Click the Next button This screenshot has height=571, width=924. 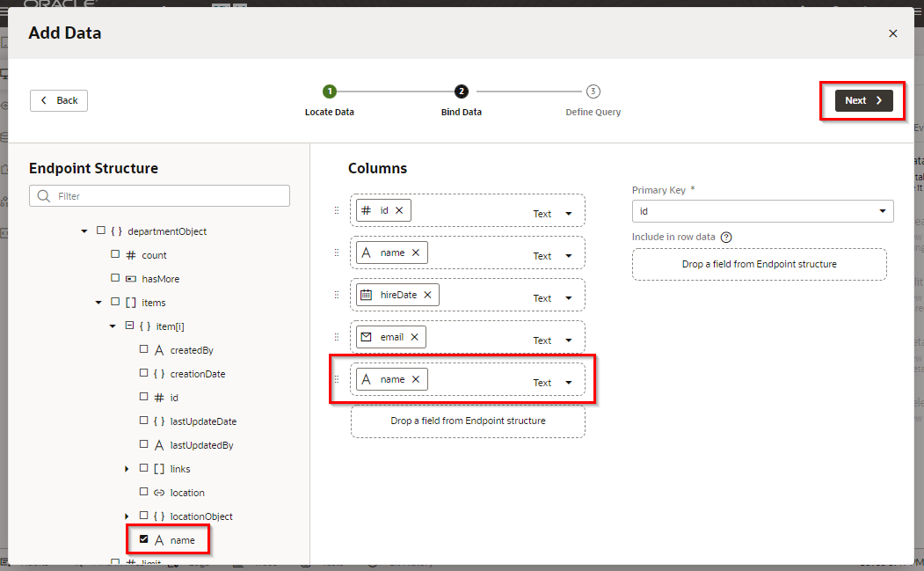click(863, 100)
